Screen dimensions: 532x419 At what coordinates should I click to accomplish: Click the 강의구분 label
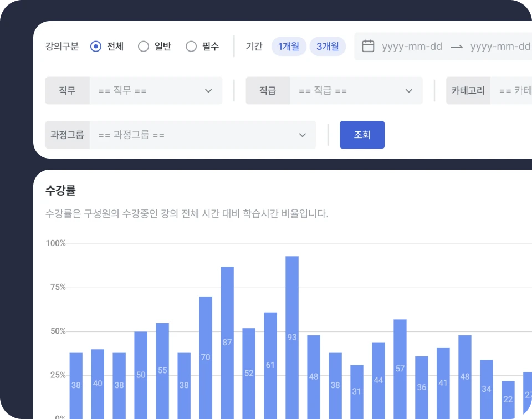coord(62,47)
